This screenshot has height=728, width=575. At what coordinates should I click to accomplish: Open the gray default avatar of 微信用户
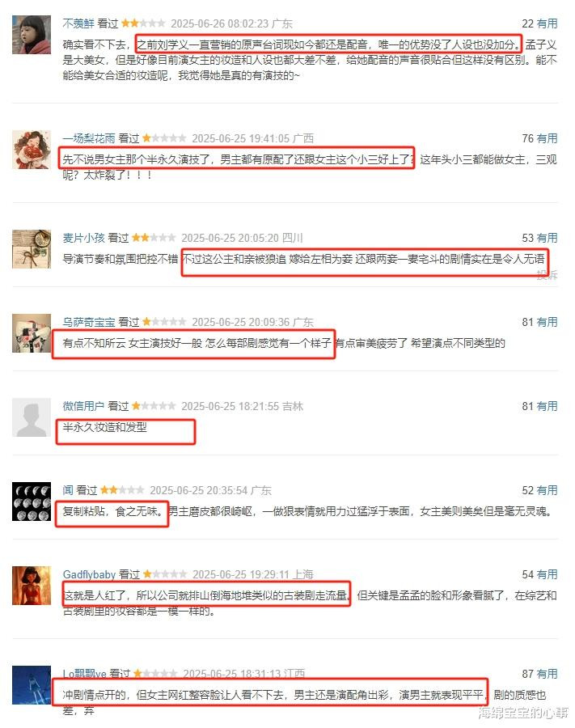click(x=32, y=417)
